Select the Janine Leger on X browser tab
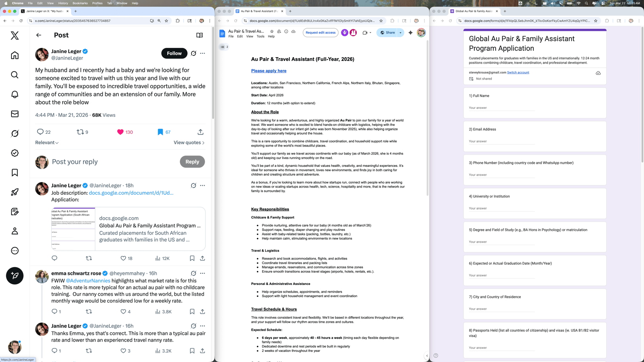This screenshot has height=362, width=644. (x=45, y=11)
